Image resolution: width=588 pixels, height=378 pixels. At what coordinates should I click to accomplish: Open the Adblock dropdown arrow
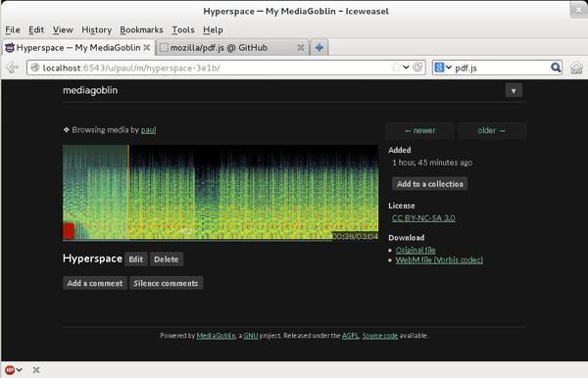[x=20, y=370]
